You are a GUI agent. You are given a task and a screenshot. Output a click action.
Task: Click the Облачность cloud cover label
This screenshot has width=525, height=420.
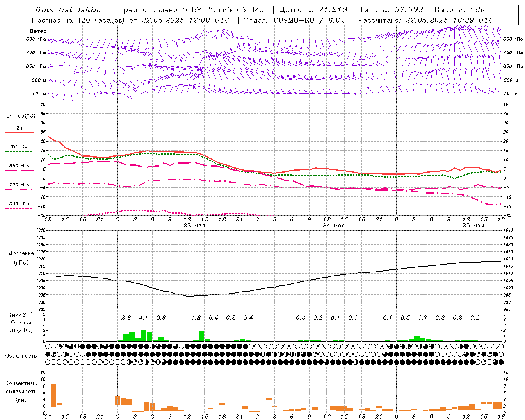[x=21, y=356]
